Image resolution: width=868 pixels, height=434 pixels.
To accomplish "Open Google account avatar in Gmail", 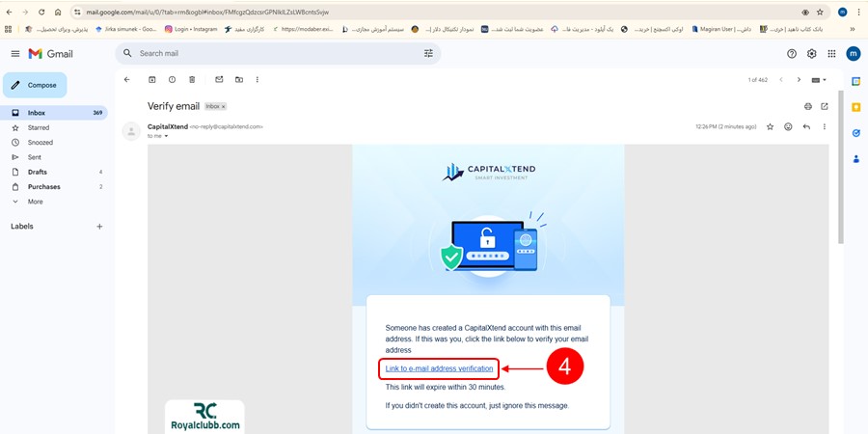I will click(854, 54).
